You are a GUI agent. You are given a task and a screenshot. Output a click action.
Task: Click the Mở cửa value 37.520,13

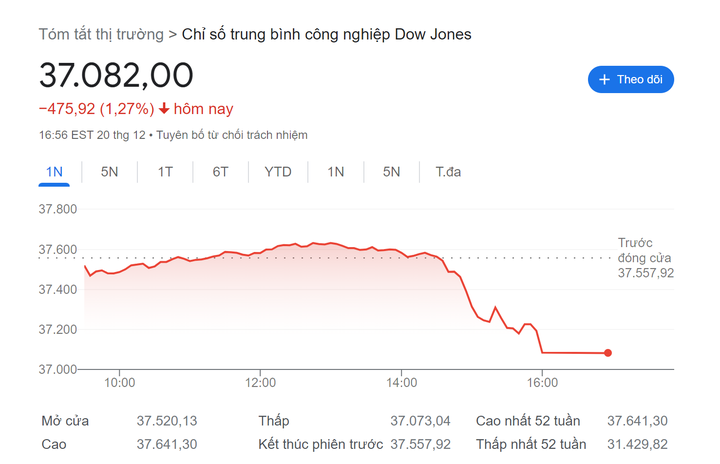tap(167, 421)
